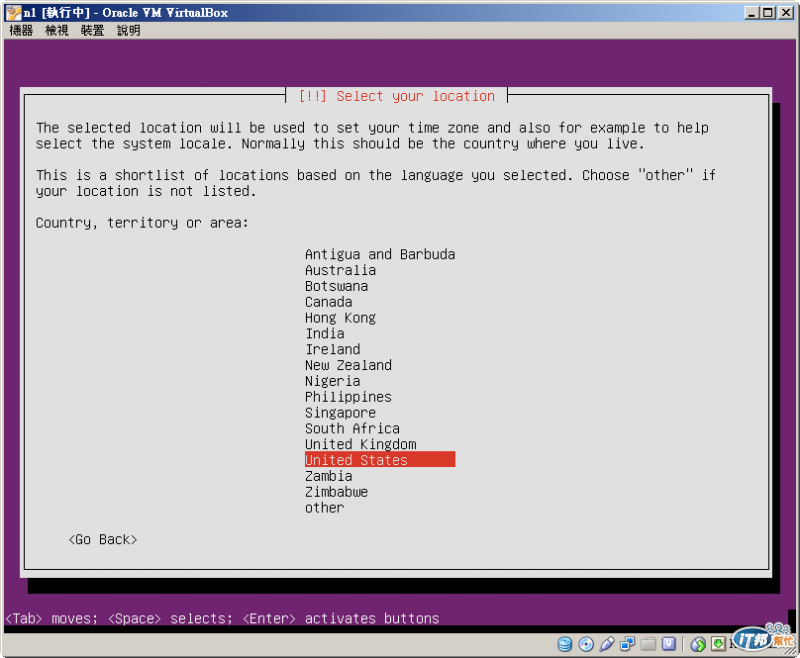Pick New Zealand as location
The image size is (800, 658).
[x=348, y=365]
